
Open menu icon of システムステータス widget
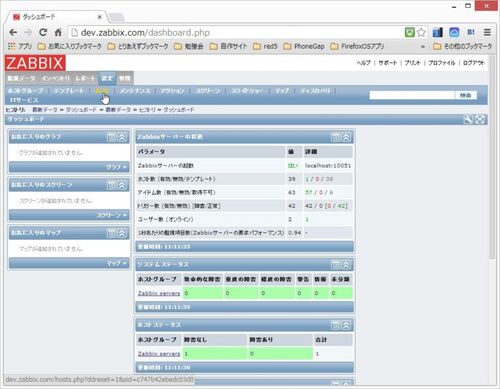pos(336,264)
